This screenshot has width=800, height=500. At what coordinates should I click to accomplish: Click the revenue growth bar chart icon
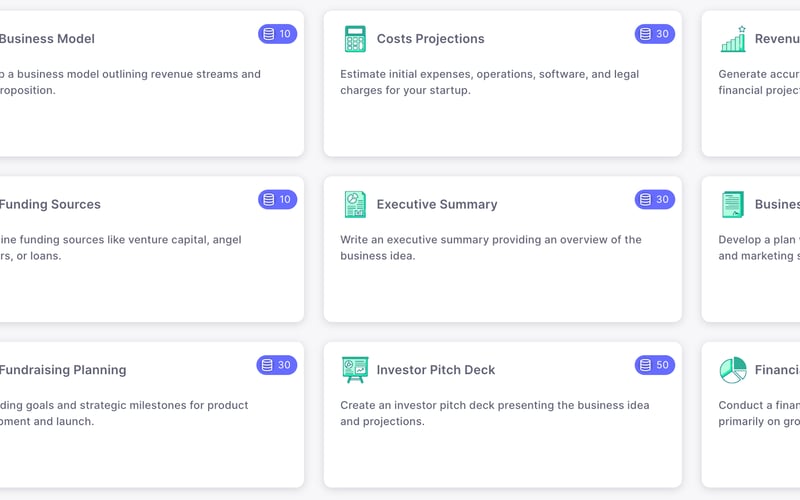(733, 39)
